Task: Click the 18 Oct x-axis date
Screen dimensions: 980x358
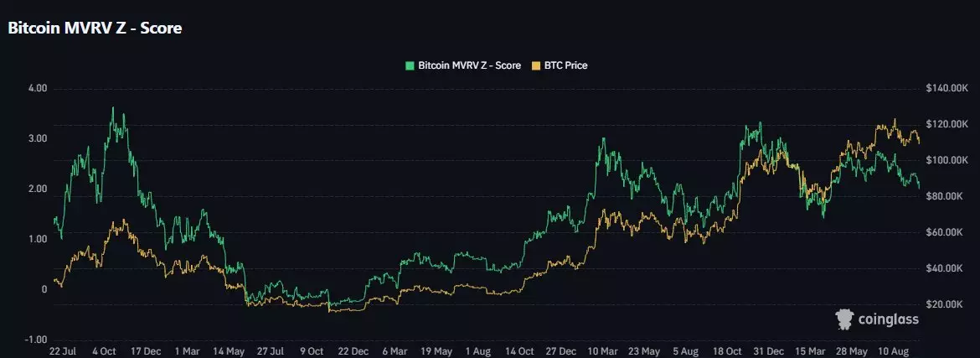Action: pos(726,352)
